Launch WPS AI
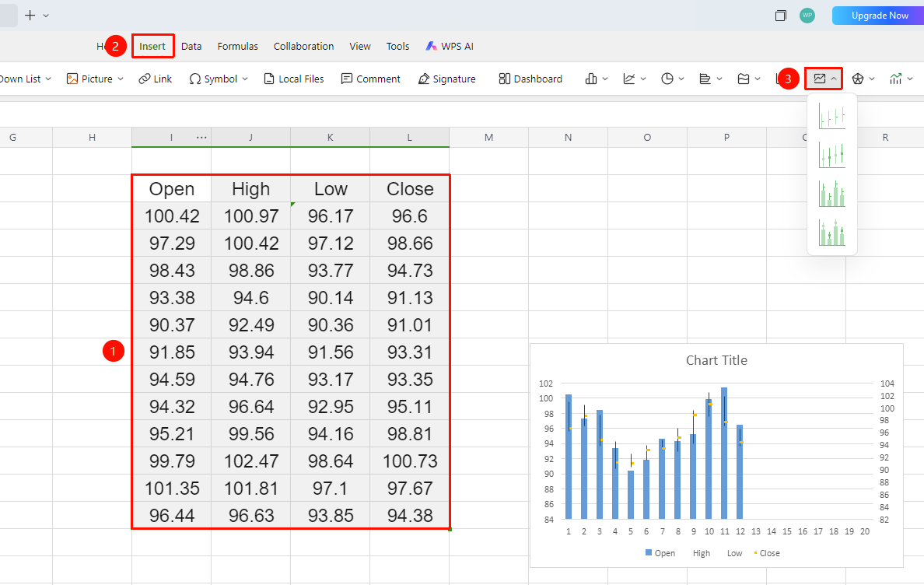 [450, 46]
